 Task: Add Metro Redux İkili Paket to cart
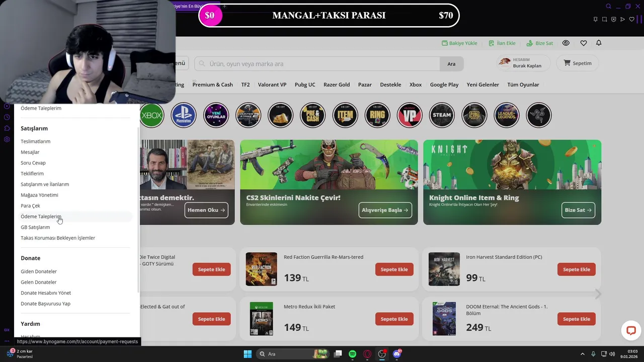[x=394, y=319]
